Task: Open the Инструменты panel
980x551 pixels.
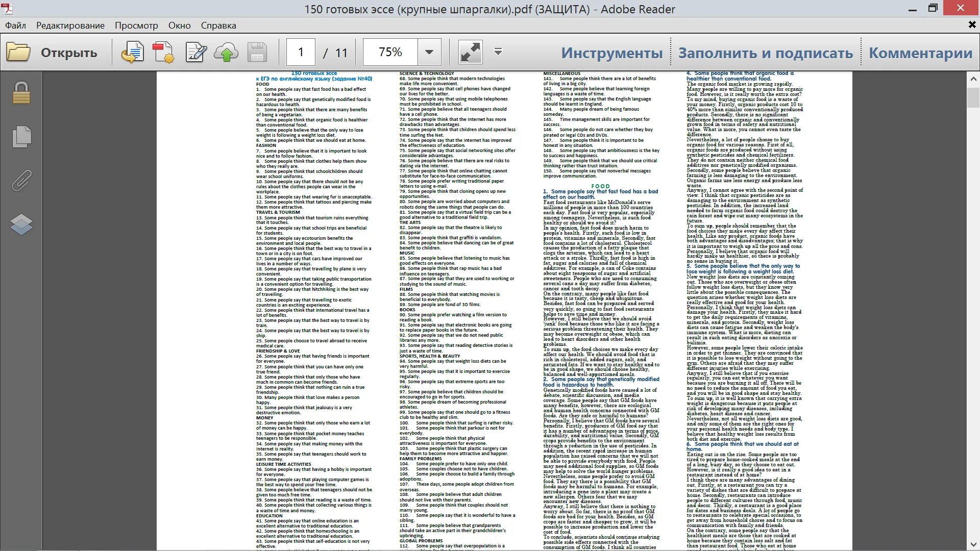Action: (x=612, y=53)
